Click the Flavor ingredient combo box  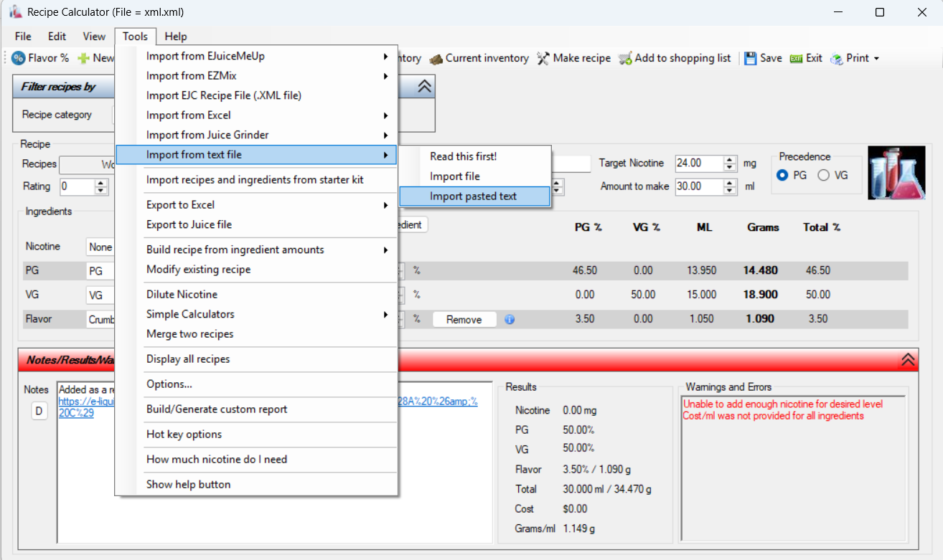pyautogui.click(x=100, y=320)
